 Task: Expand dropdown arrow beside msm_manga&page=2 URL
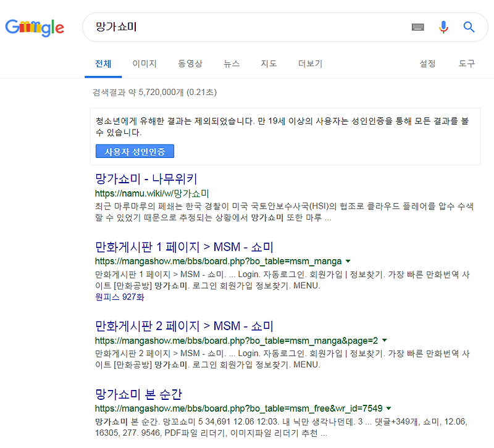(x=384, y=341)
